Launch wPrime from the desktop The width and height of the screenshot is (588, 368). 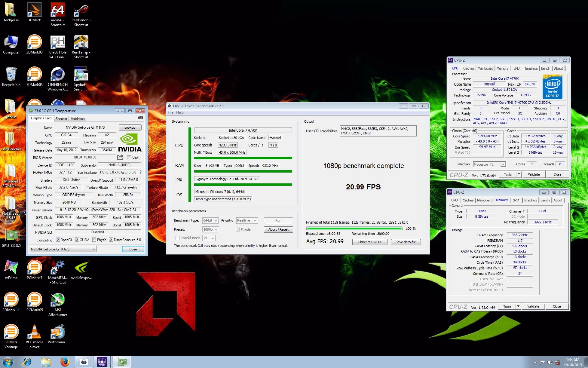11,270
